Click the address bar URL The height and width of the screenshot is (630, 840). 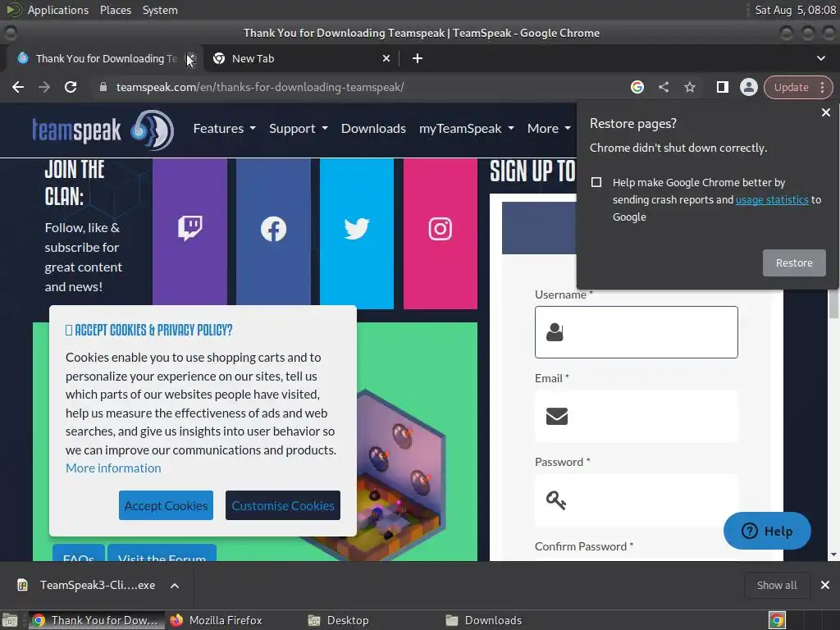pyautogui.click(x=260, y=87)
